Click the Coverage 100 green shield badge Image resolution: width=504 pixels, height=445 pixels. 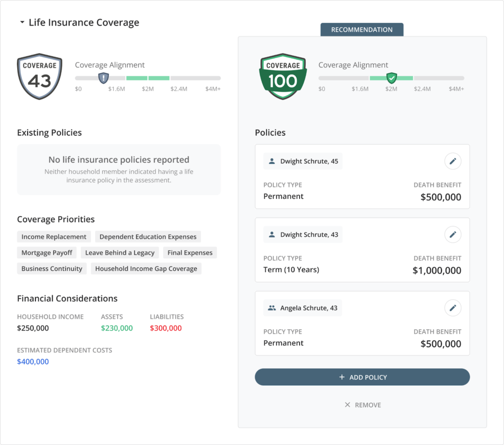tap(283, 76)
